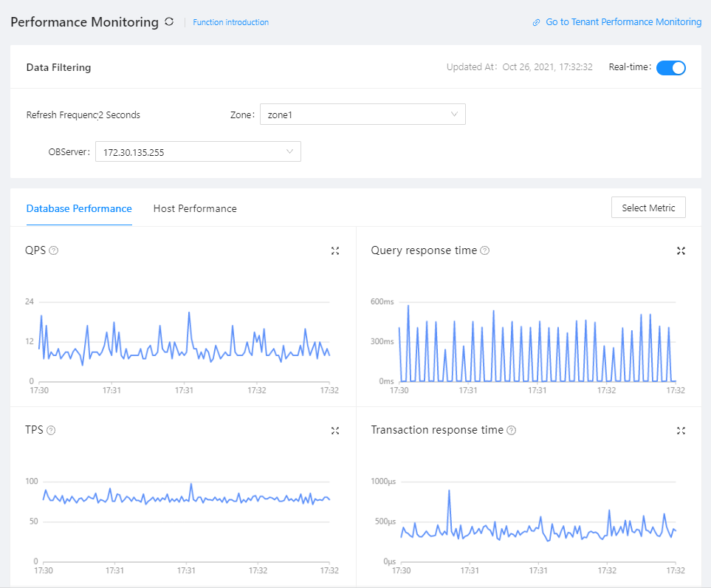Click the Select Metric button
Image resolution: width=711 pixels, height=588 pixels.
(648, 208)
